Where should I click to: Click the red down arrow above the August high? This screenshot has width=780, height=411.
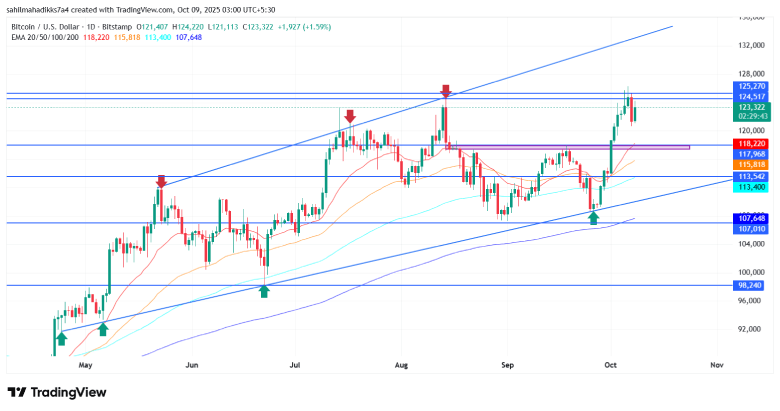[445, 92]
